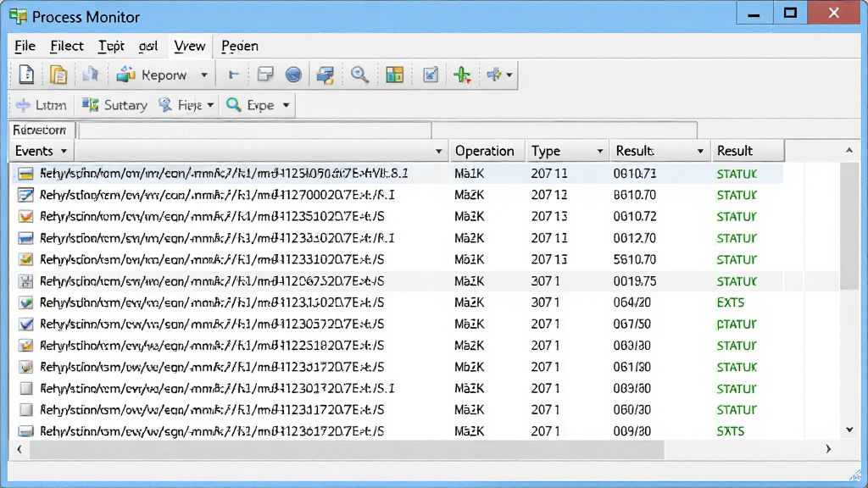Click the horizontal scroll right arrow
Image resolution: width=868 pixels, height=488 pixels.
pos(828,449)
